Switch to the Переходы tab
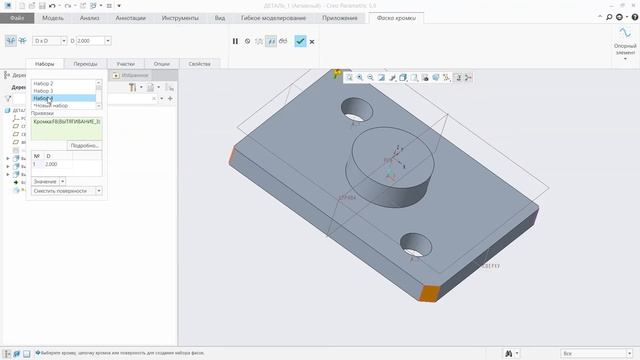Screen dimensions: 640x360 click(85, 64)
